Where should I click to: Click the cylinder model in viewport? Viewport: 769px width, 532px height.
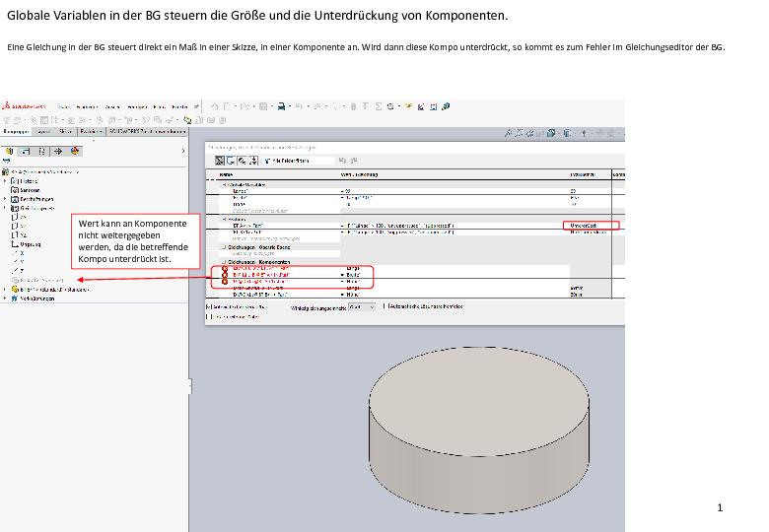pyautogui.click(x=479, y=430)
